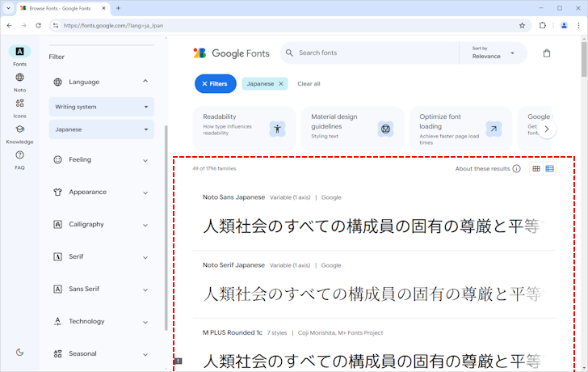588x372 pixels.
Task: Remove the Japanese filter chip
Action: 281,84
